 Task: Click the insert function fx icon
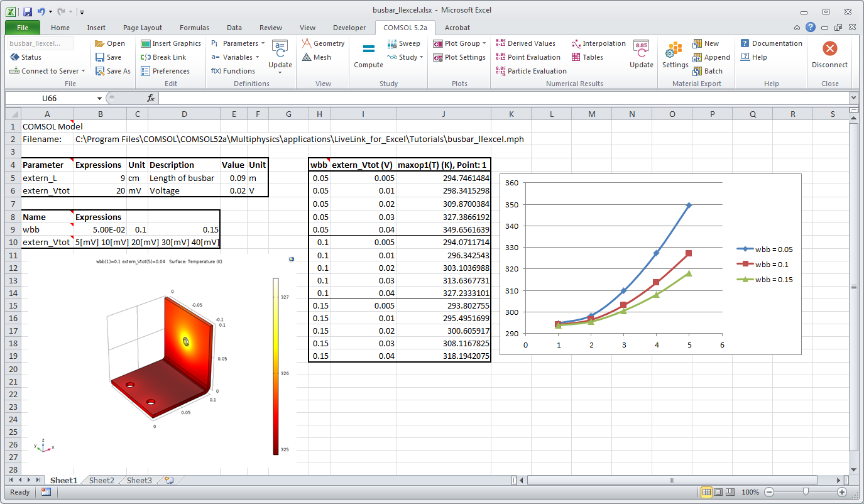click(x=151, y=98)
